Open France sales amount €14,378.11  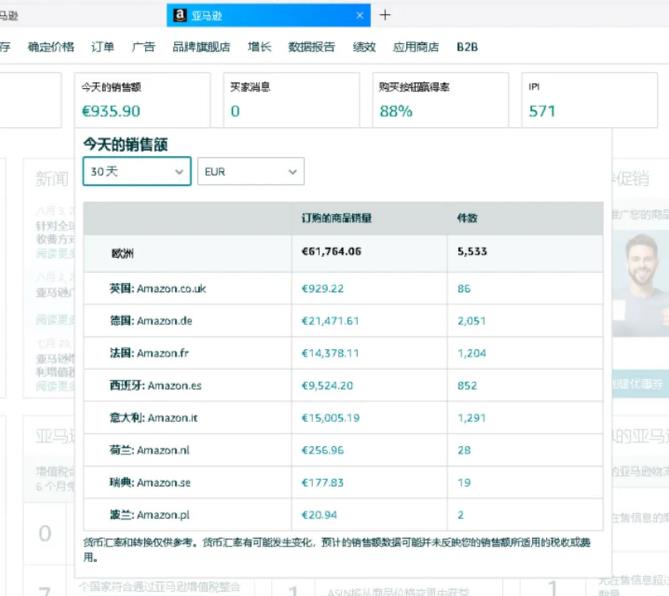[x=330, y=353]
